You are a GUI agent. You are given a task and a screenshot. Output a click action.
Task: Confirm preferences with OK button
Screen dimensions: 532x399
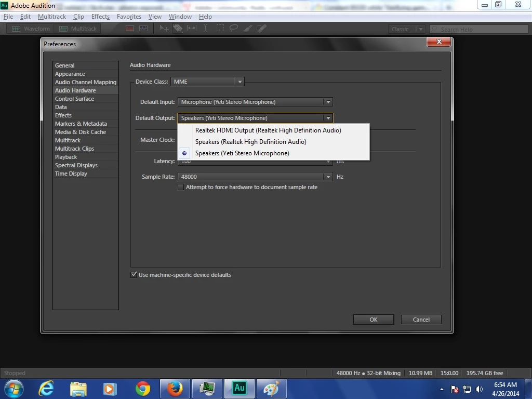(373, 320)
